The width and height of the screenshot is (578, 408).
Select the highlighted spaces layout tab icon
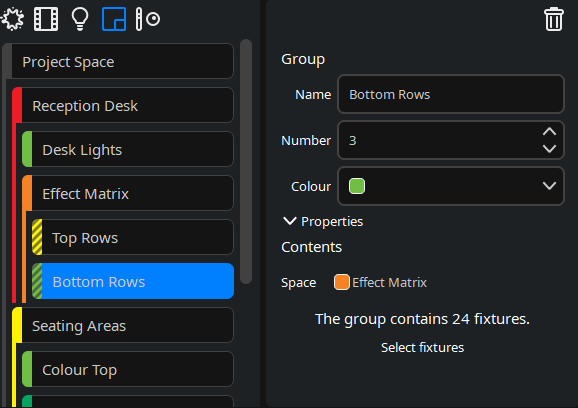pyautogui.click(x=114, y=19)
